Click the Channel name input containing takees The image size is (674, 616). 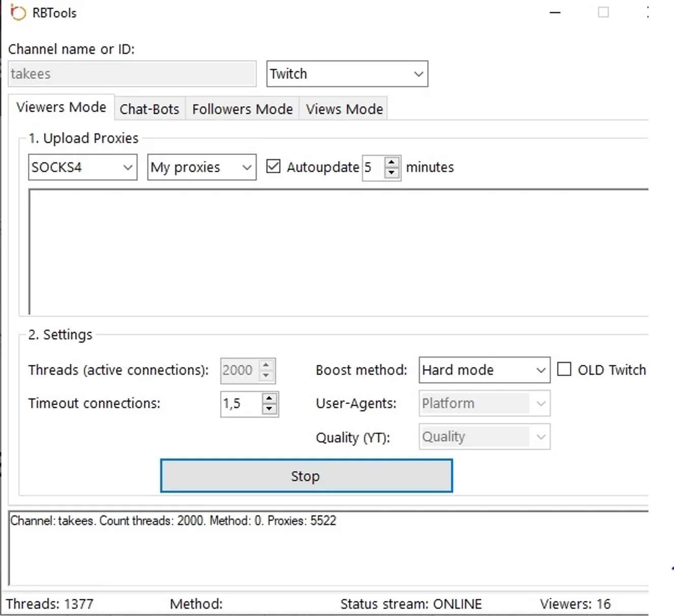point(132,74)
